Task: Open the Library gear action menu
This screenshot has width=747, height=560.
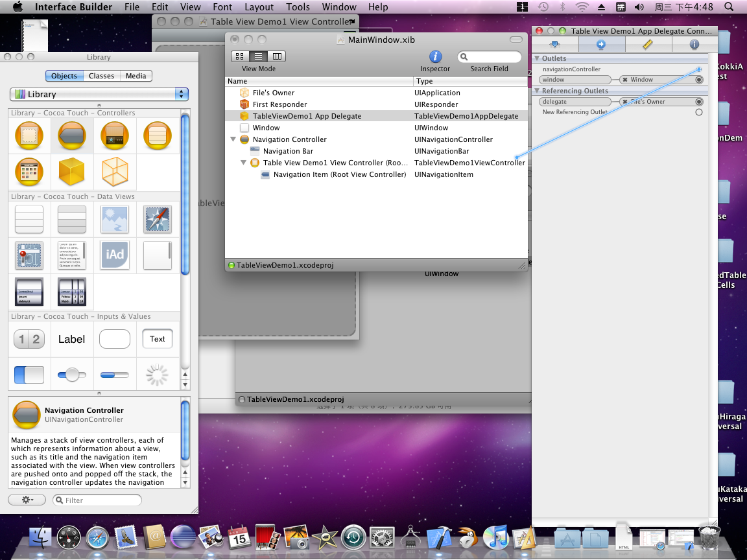Action: click(x=27, y=500)
